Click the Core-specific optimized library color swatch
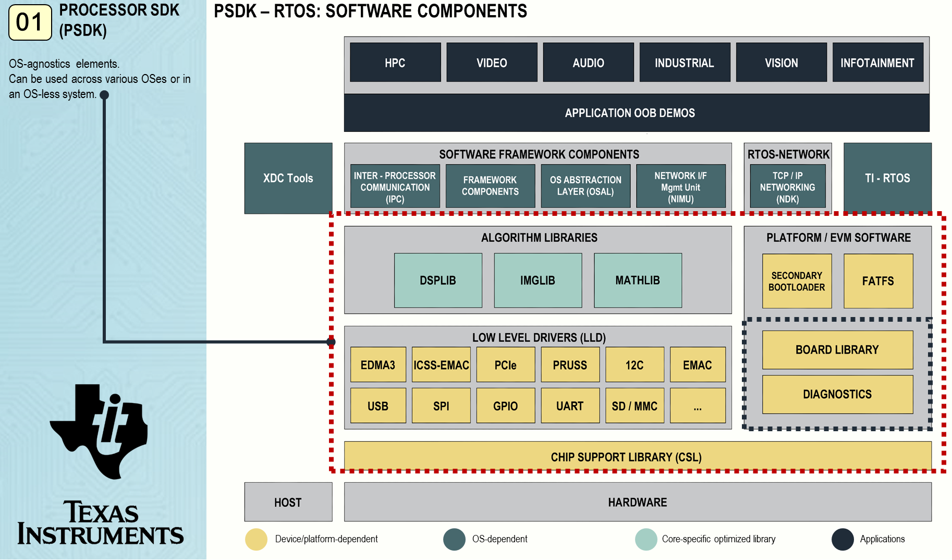The image size is (952, 560). 645,539
